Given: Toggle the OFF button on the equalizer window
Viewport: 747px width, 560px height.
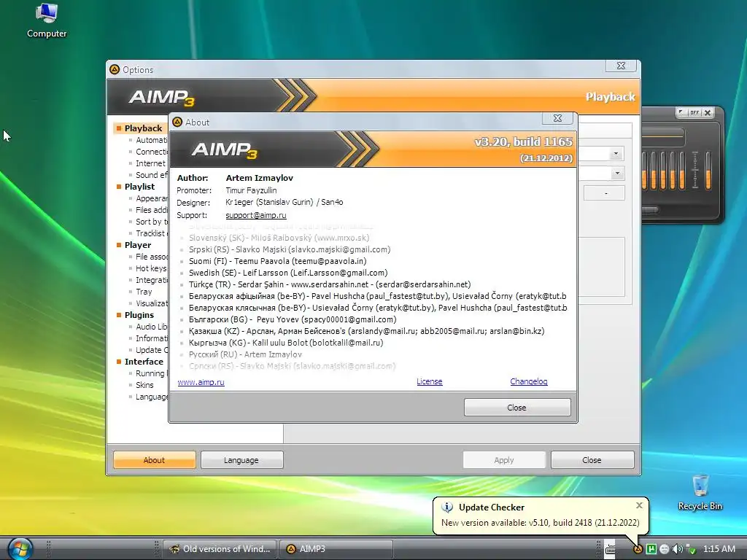Looking at the screenshot, I should click(x=694, y=112).
